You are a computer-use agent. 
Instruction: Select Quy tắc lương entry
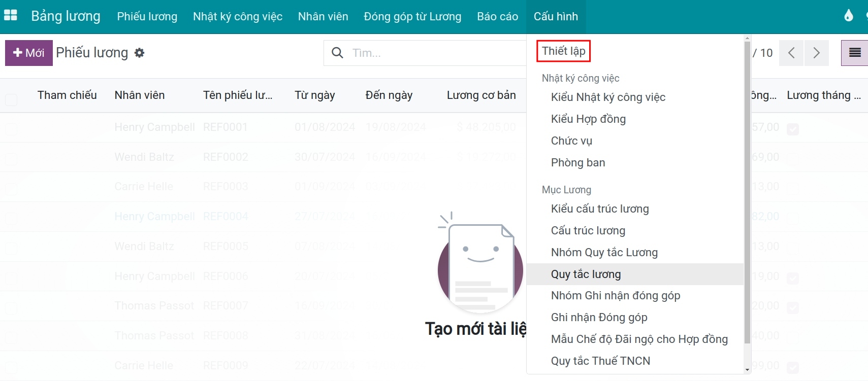(x=635, y=274)
